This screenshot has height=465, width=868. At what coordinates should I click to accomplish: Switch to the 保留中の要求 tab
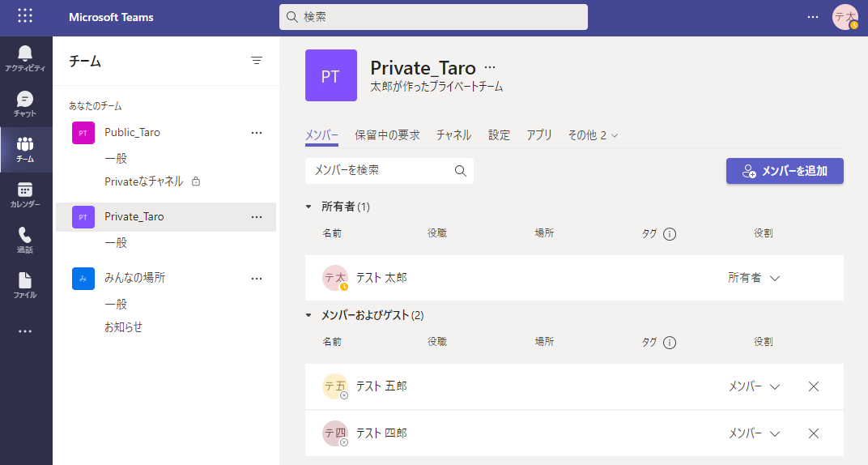387,135
